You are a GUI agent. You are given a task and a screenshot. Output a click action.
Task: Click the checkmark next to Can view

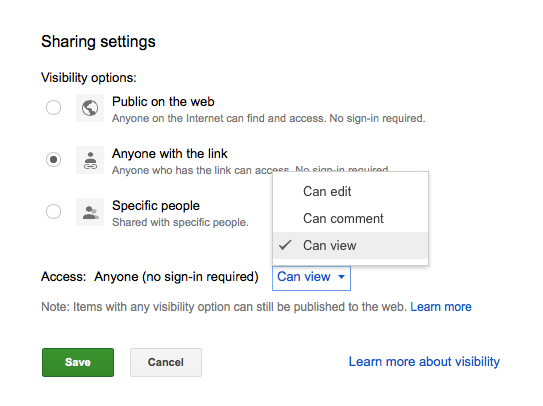tap(285, 245)
